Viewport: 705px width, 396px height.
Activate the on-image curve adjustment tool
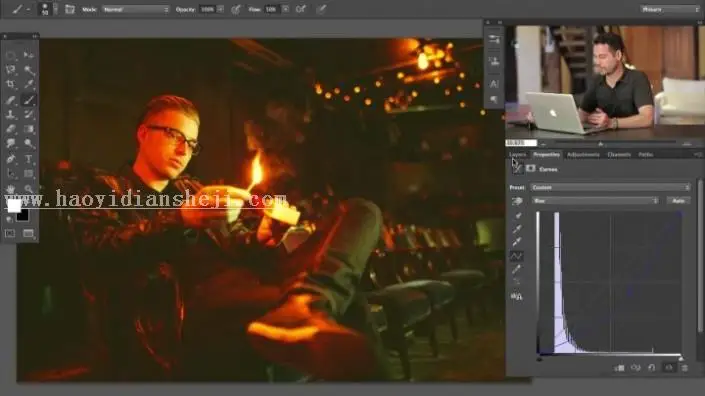click(517, 201)
